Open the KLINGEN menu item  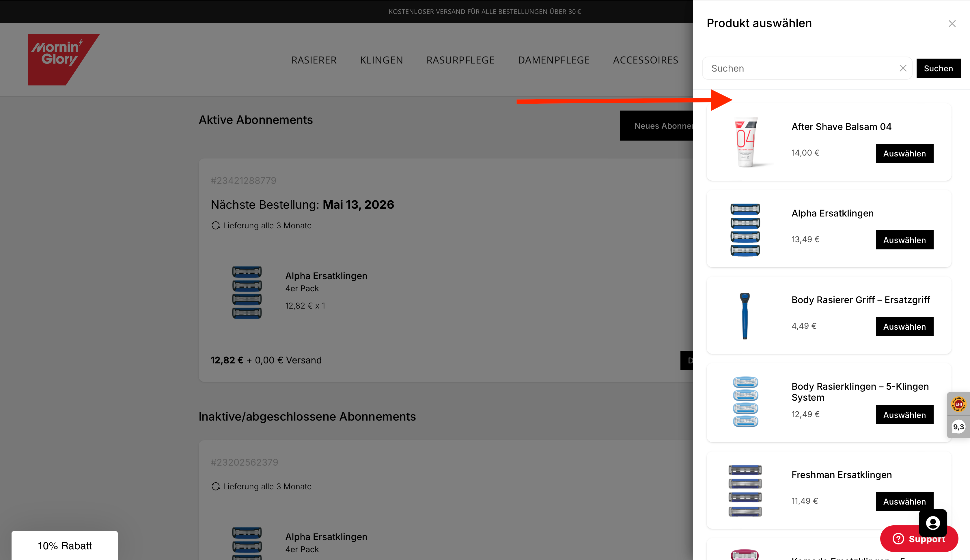(x=381, y=60)
